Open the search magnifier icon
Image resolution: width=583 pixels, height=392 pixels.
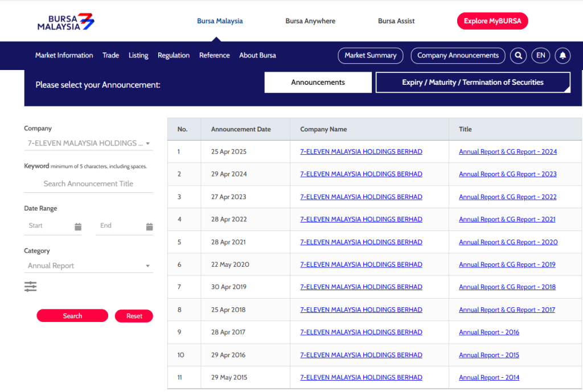(518, 55)
